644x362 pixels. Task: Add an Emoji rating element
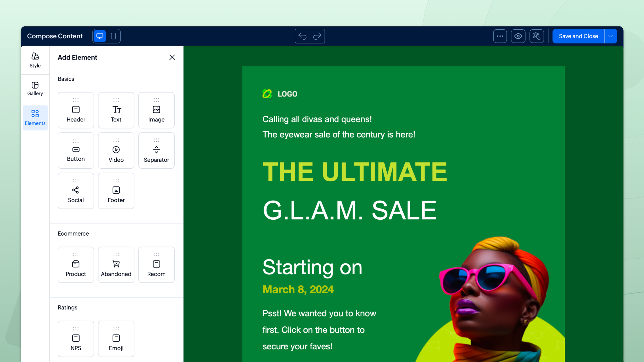tap(116, 339)
